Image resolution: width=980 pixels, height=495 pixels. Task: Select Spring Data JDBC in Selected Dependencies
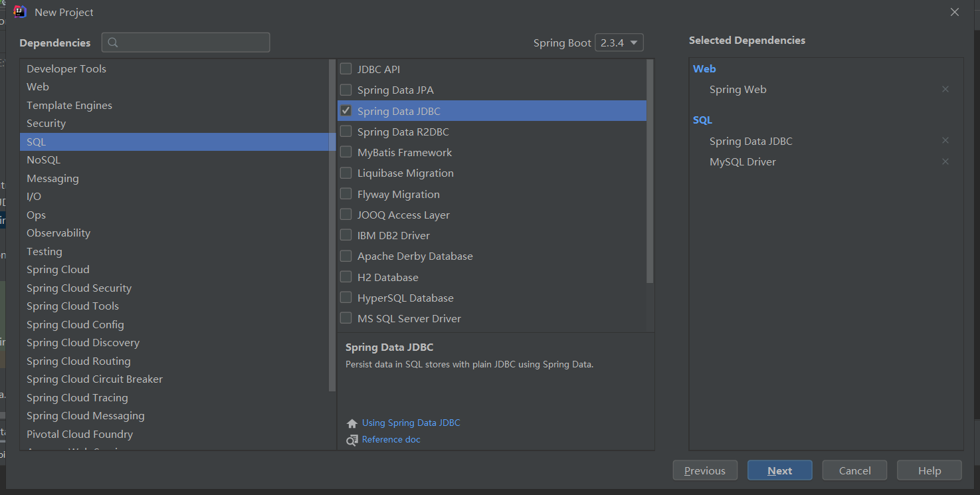[751, 141]
